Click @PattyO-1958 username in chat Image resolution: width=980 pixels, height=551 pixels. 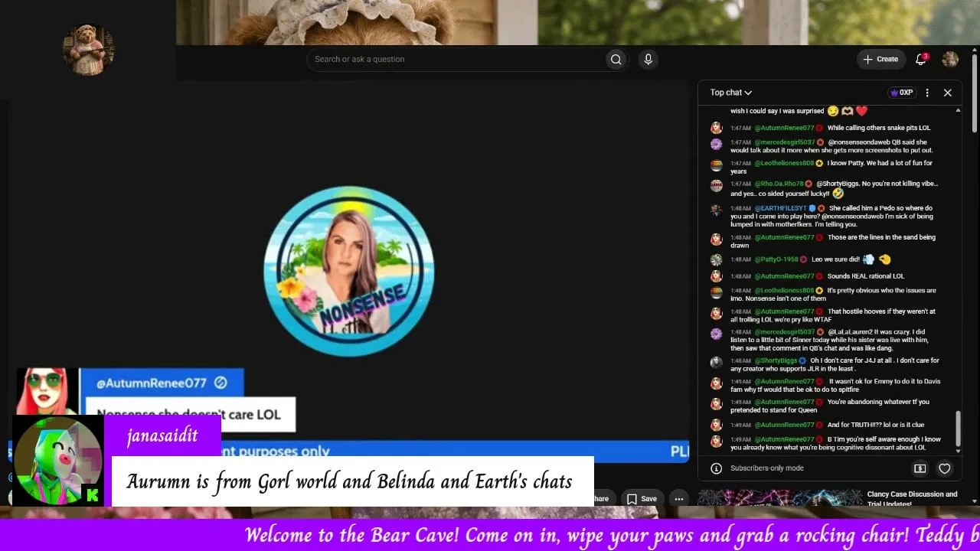pyautogui.click(x=777, y=259)
